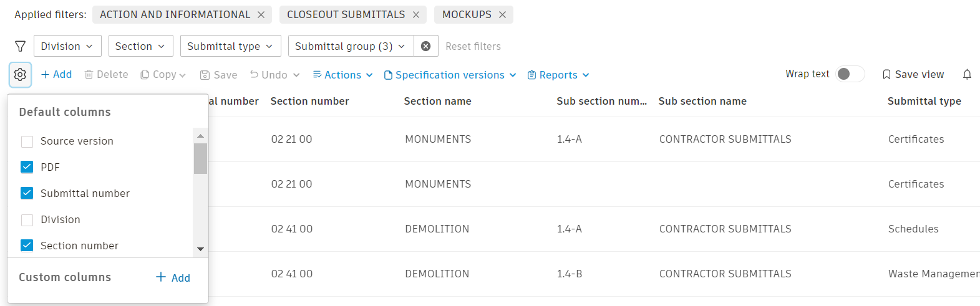Click the filter funnel icon
The height and width of the screenshot is (306, 980).
[x=21, y=46]
